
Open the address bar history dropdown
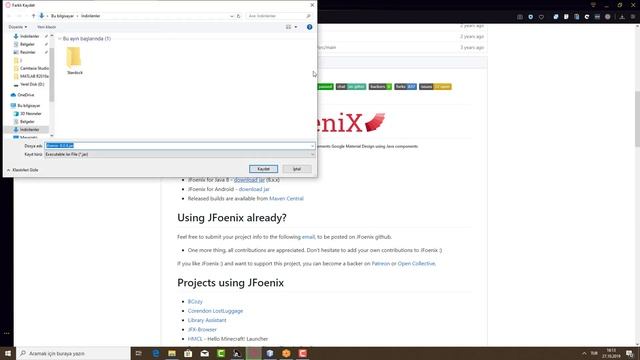[231, 16]
